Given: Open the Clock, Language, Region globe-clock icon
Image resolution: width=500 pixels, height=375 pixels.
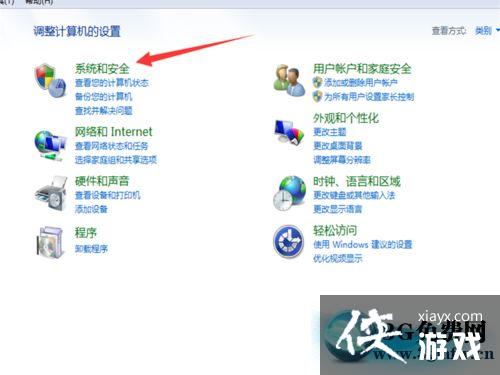Looking at the screenshot, I should (289, 193).
